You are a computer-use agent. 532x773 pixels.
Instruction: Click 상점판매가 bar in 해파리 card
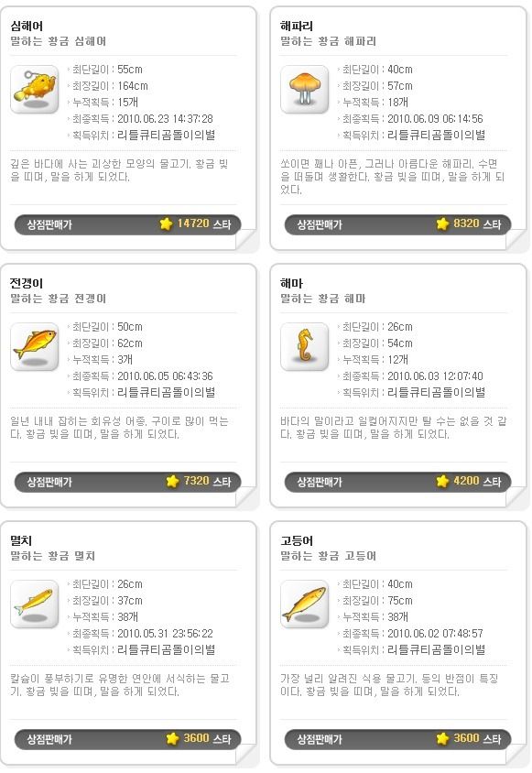(398, 224)
